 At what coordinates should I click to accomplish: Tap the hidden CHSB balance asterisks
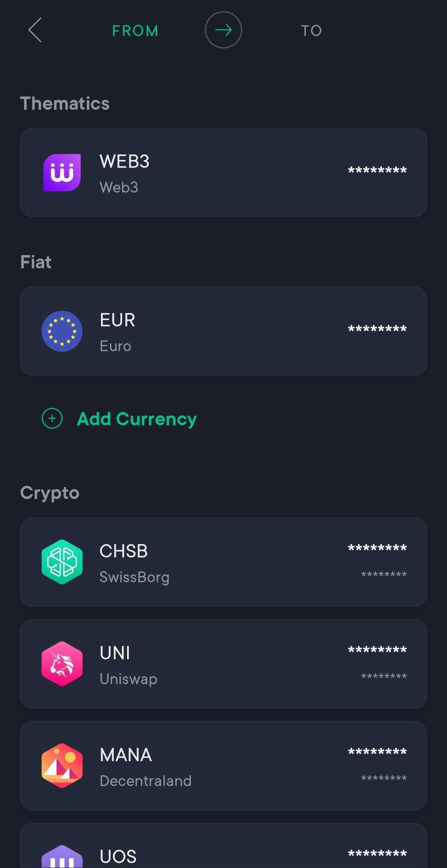(x=377, y=548)
